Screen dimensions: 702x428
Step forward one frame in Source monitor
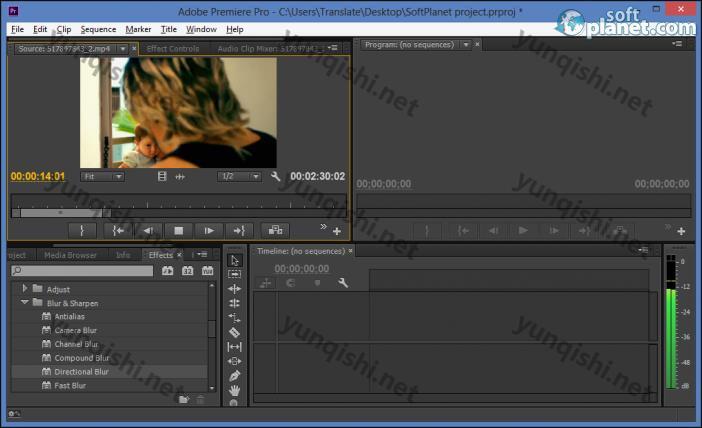209,231
